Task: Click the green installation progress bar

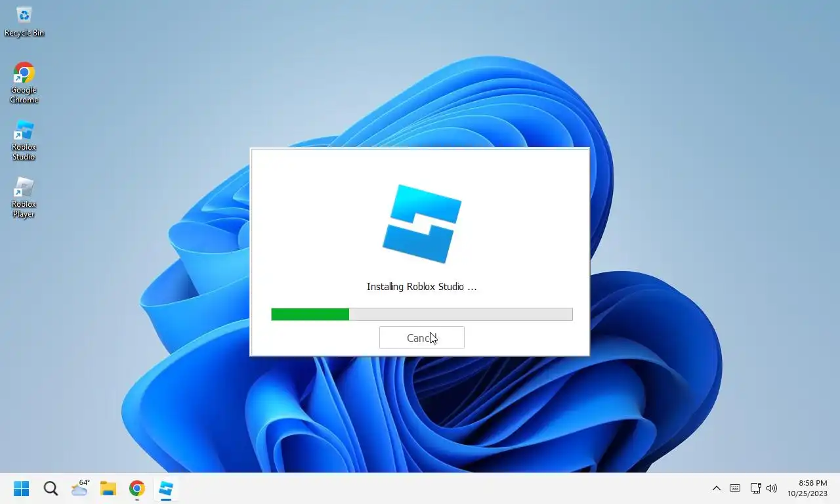Action: (x=421, y=314)
